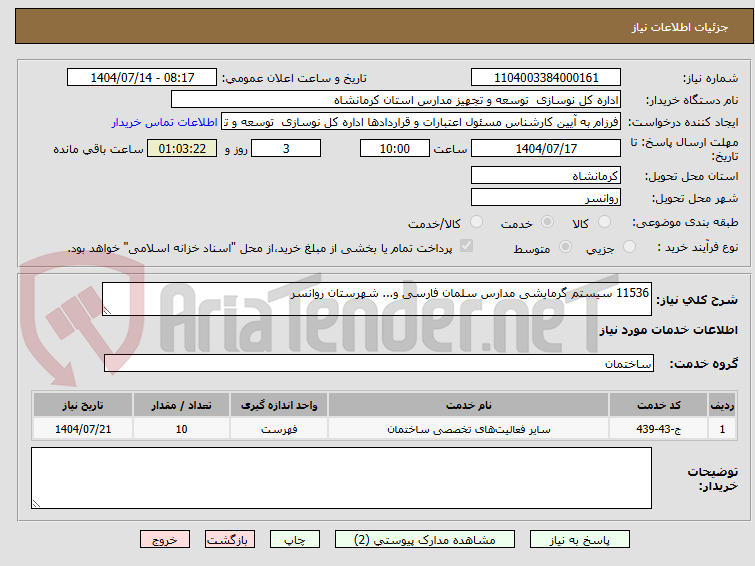Click the تعداد / مقدار column header
The width and height of the screenshot is (755, 566).
pos(182,405)
